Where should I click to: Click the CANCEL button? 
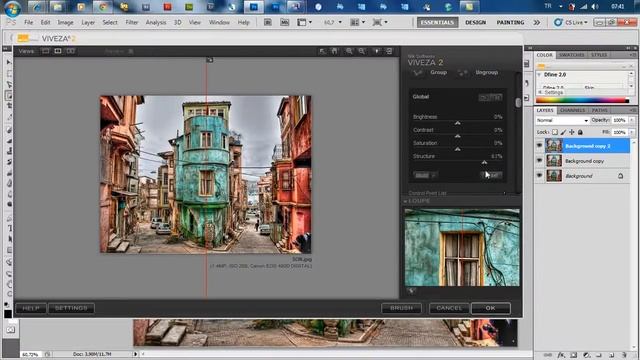tap(449, 308)
